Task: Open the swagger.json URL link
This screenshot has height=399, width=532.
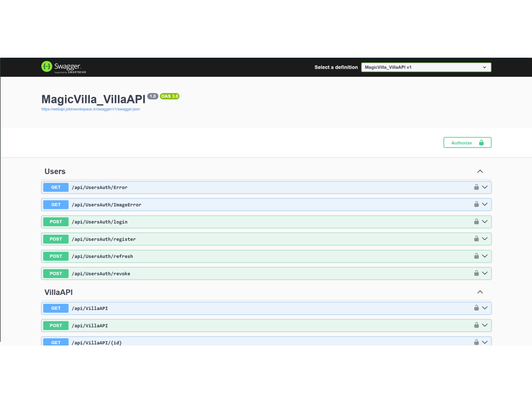Action: coord(90,109)
